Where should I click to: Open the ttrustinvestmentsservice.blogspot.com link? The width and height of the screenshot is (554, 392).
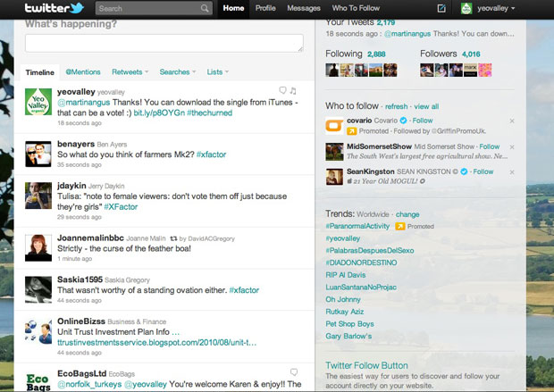(x=157, y=343)
